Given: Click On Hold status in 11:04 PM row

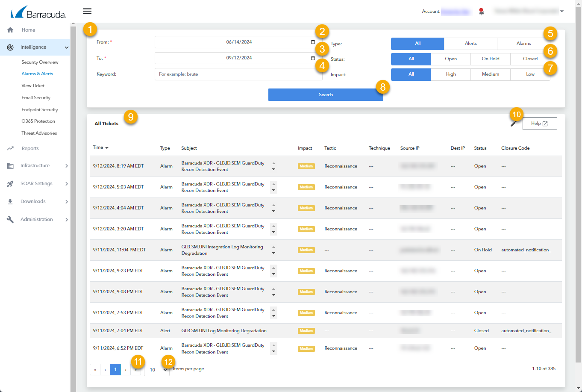Looking at the screenshot, I should click(483, 250).
